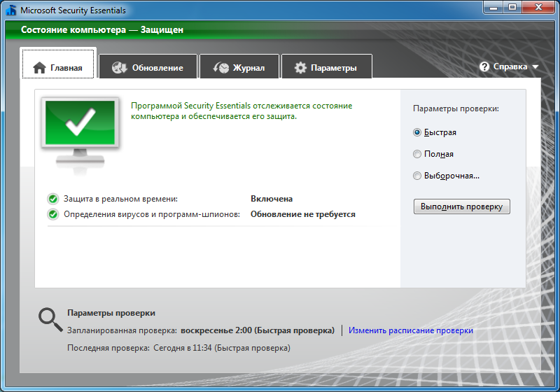Click the magnifying glass scan icon

click(x=50, y=320)
